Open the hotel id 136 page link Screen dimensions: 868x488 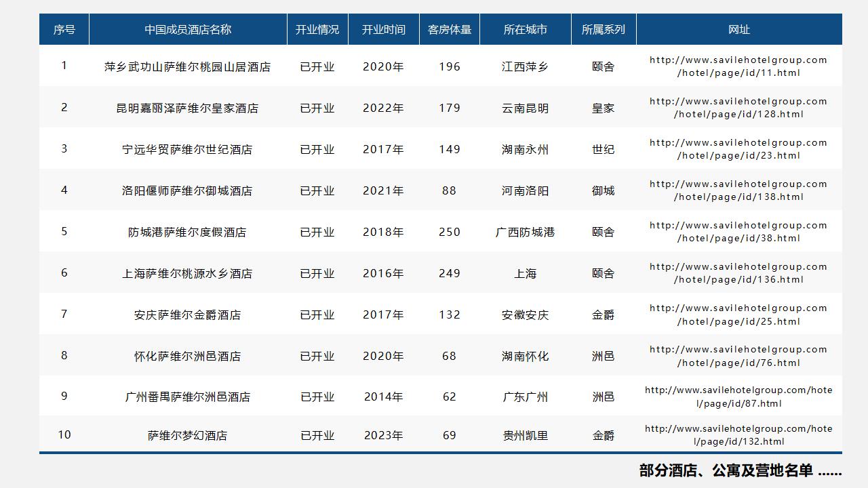click(738, 273)
